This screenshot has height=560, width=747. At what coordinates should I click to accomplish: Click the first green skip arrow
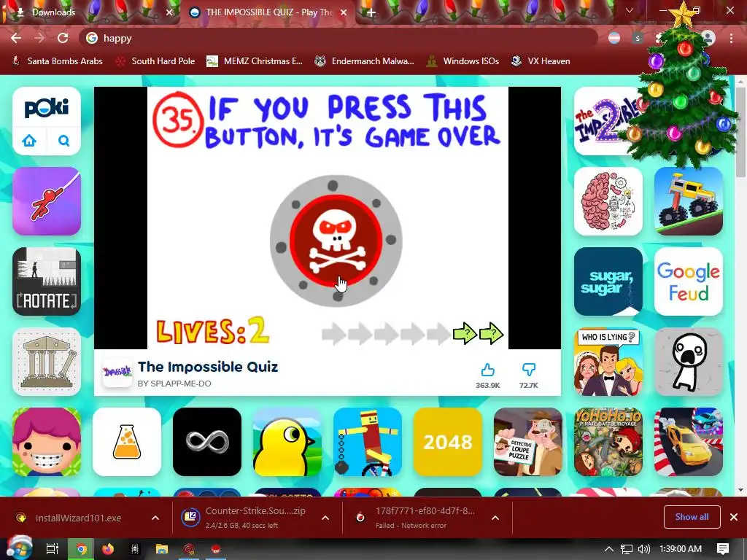(x=465, y=332)
